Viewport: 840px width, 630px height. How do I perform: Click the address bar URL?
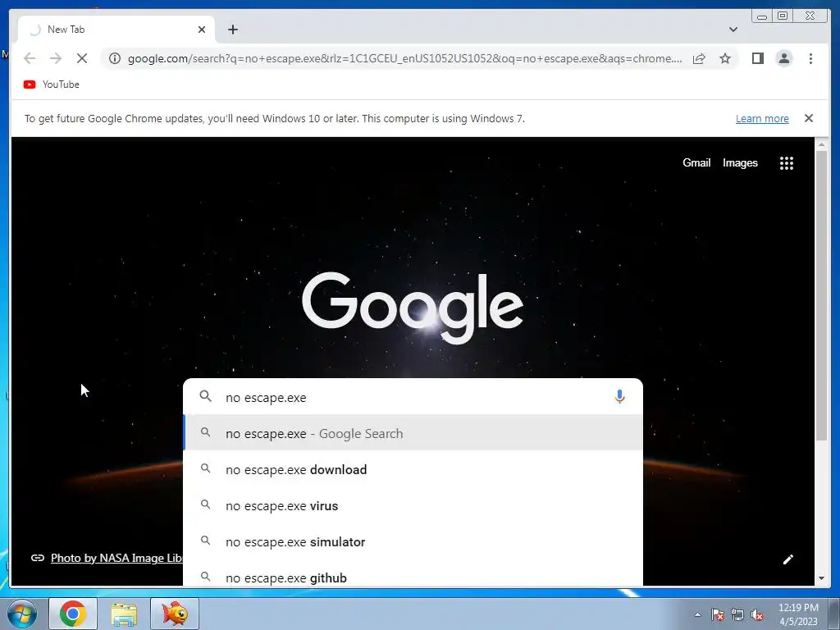(x=404, y=58)
